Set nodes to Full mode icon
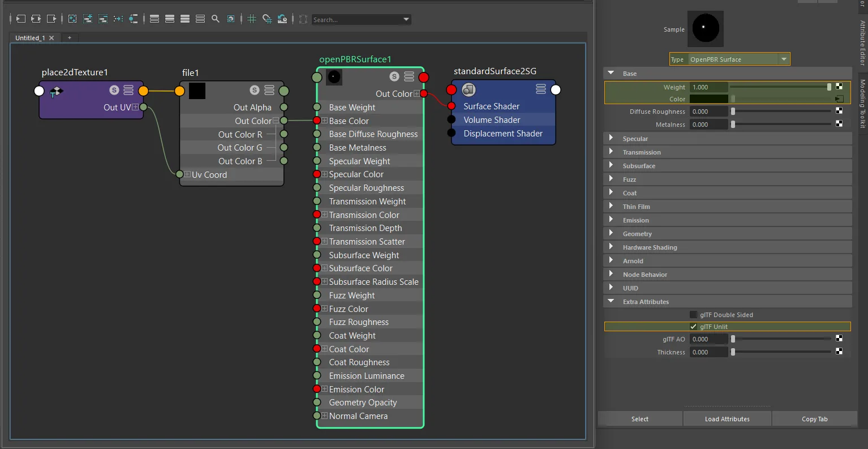The height and width of the screenshot is (449, 868). pos(185,19)
